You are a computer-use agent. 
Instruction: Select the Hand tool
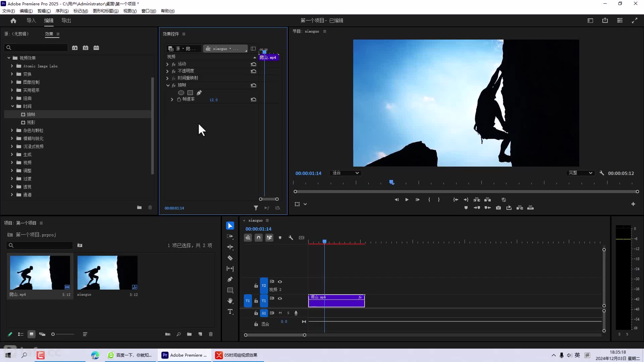(x=230, y=301)
